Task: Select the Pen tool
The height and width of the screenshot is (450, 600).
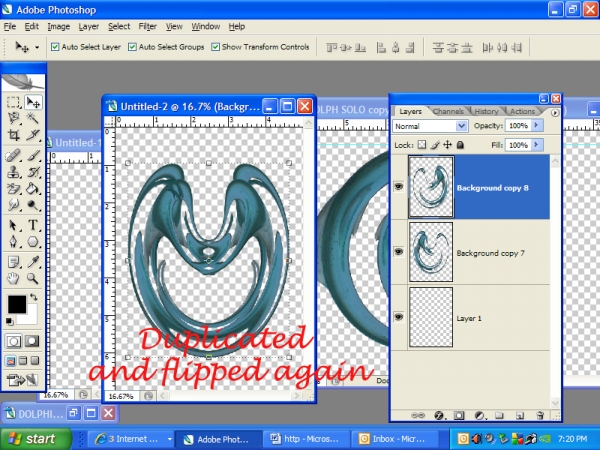Action: tap(13, 241)
